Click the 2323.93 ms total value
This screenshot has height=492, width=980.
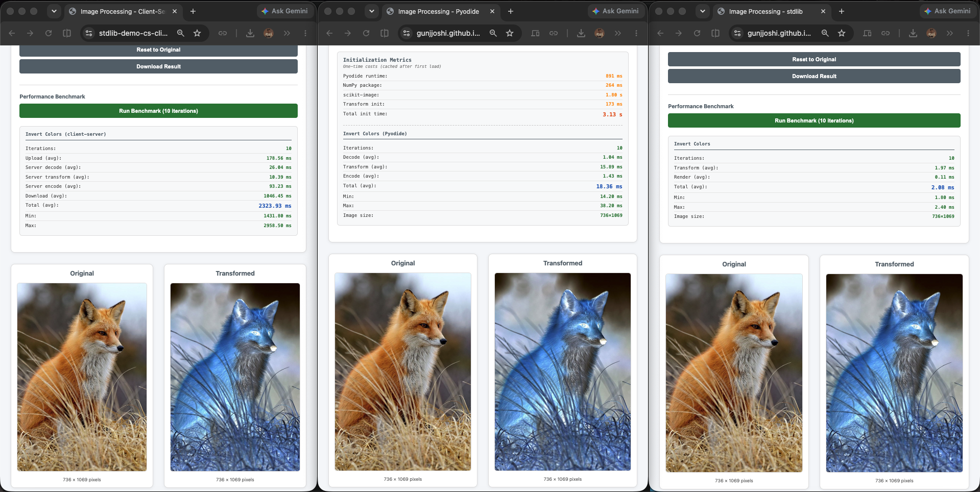tap(275, 206)
